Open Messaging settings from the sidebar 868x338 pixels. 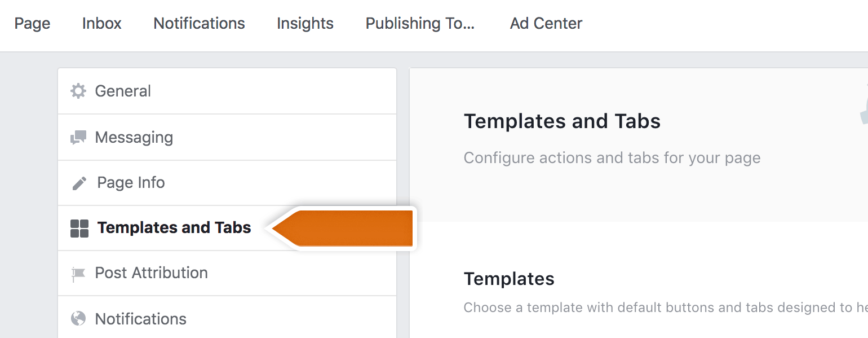tap(134, 137)
